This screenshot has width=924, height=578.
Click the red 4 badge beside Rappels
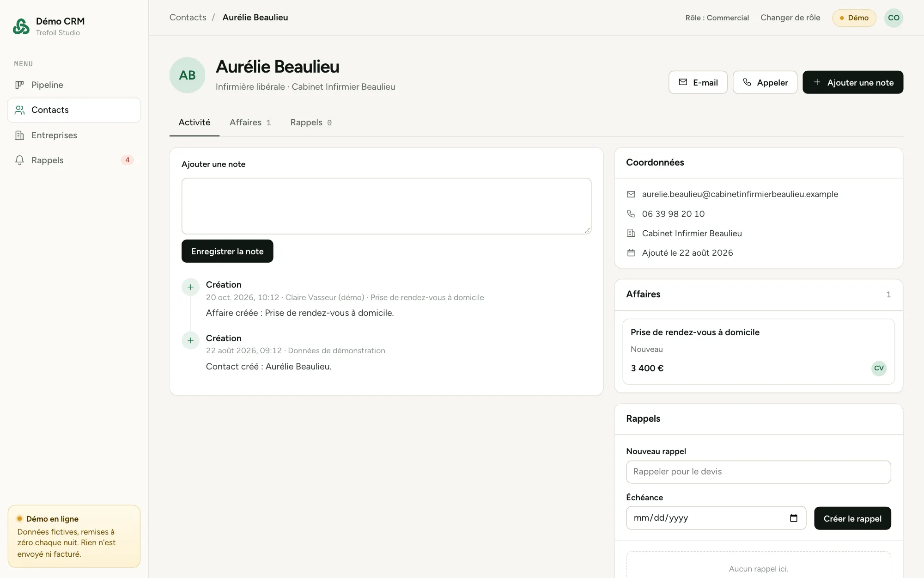coord(128,160)
